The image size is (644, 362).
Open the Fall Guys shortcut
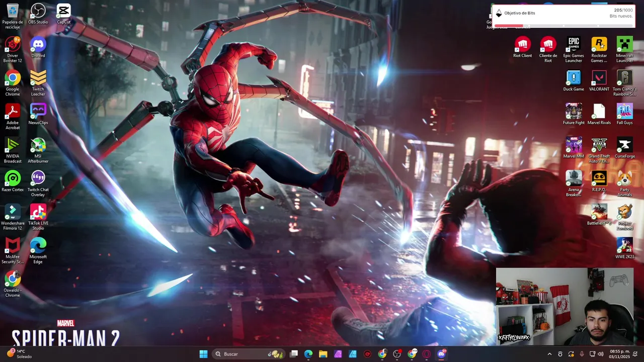[624, 114]
